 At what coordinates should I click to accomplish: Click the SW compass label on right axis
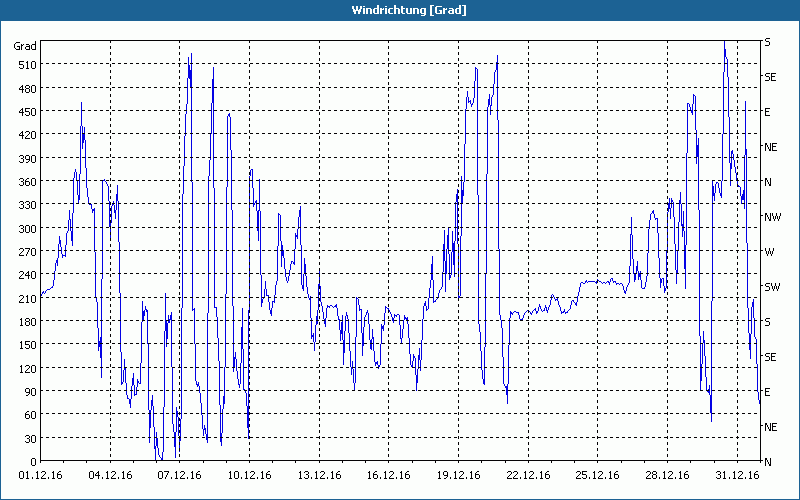click(772, 287)
